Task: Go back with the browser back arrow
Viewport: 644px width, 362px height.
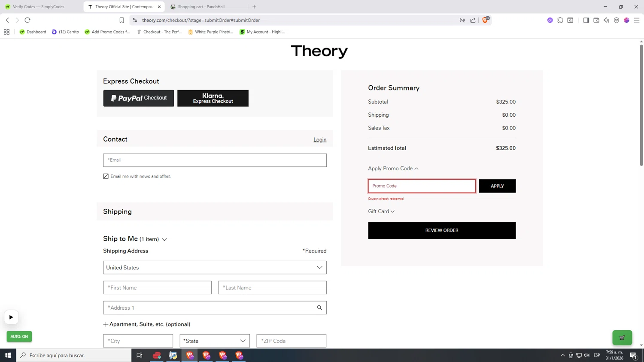Action: (x=7, y=20)
